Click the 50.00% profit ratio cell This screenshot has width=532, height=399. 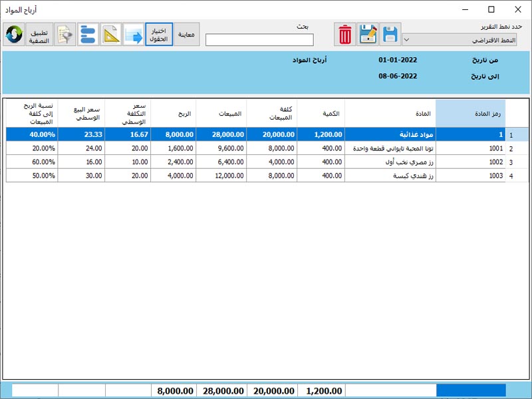[x=32, y=176]
